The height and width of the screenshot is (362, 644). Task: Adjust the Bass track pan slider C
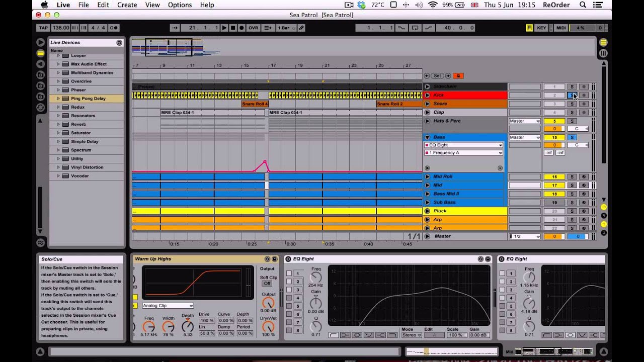578,145
